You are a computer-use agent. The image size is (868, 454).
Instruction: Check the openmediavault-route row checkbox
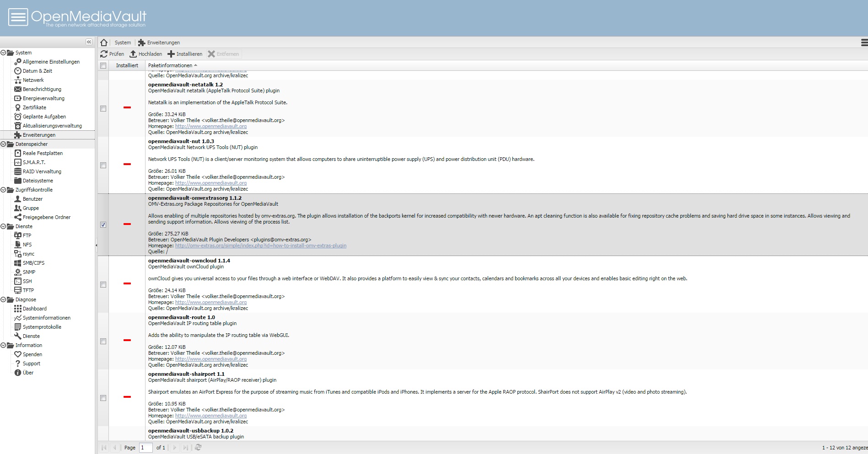point(103,341)
